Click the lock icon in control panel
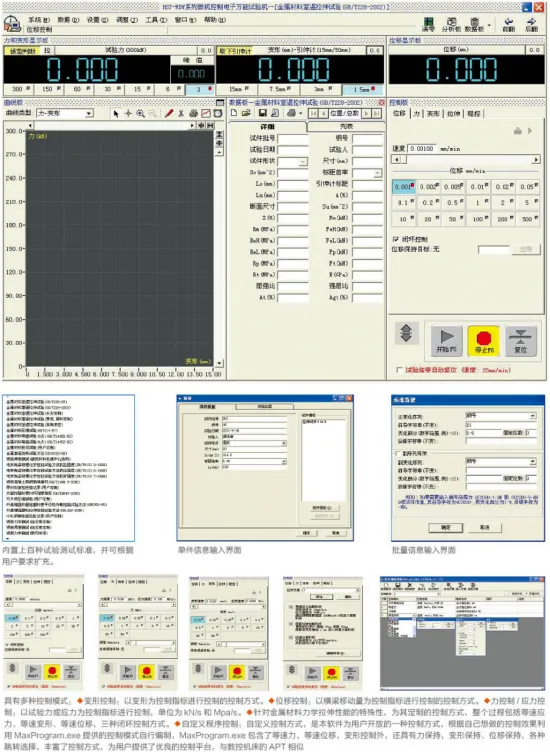 coord(518,131)
